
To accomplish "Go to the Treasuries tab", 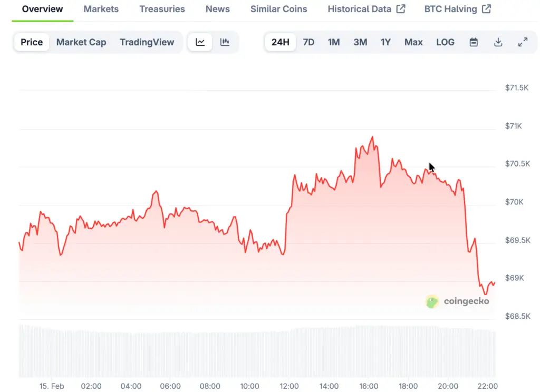I will (162, 9).
